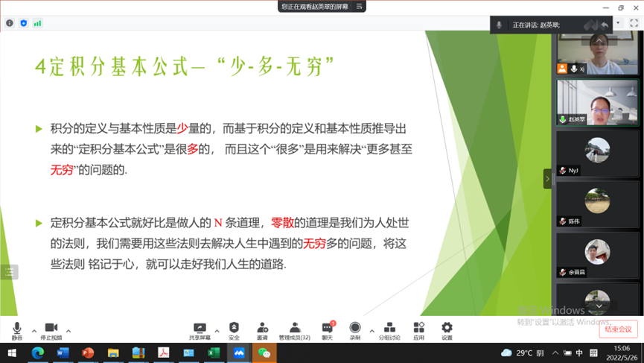This screenshot has height=363, width=644.
Task: Open the 聊天 (Chat) panel
Action: tap(327, 329)
